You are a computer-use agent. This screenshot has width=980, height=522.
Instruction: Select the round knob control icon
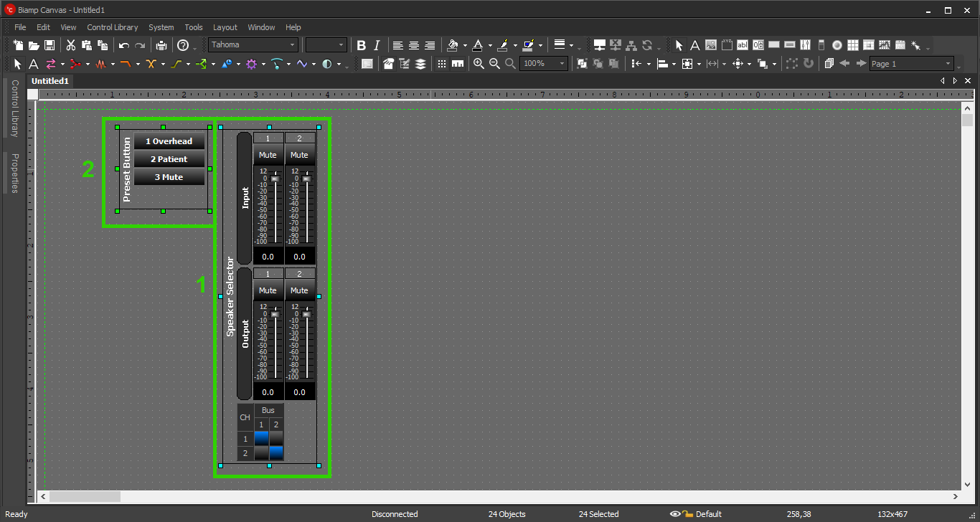pos(837,45)
